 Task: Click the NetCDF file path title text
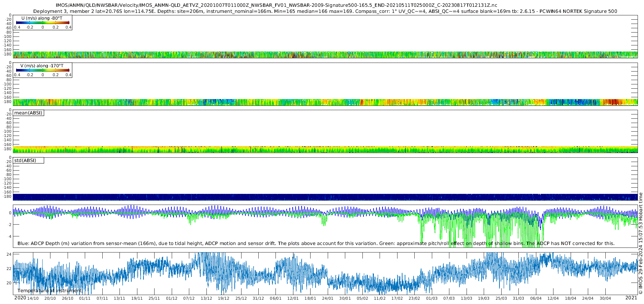click(276, 5)
